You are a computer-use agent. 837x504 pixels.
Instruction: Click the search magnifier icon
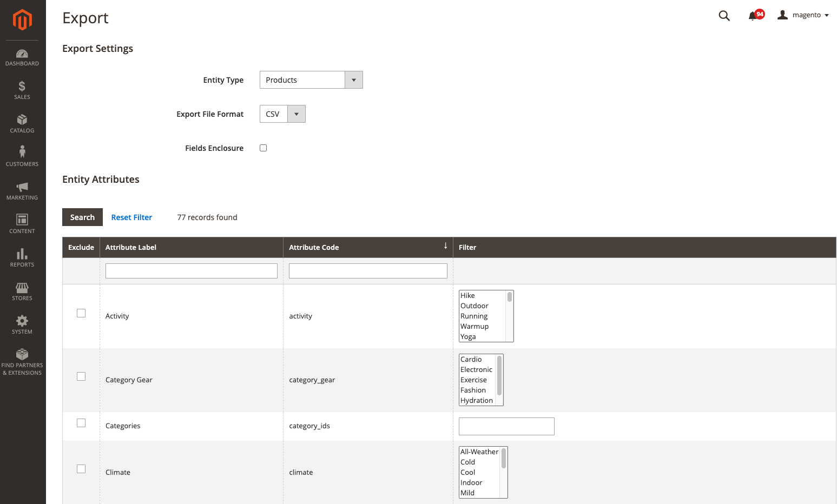[x=724, y=16]
